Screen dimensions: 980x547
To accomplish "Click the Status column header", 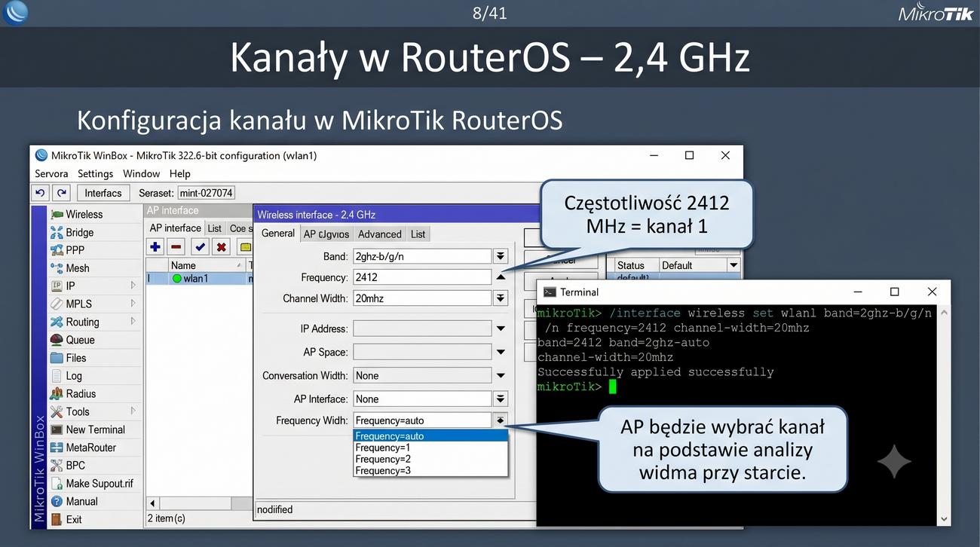I will coord(635,265).
